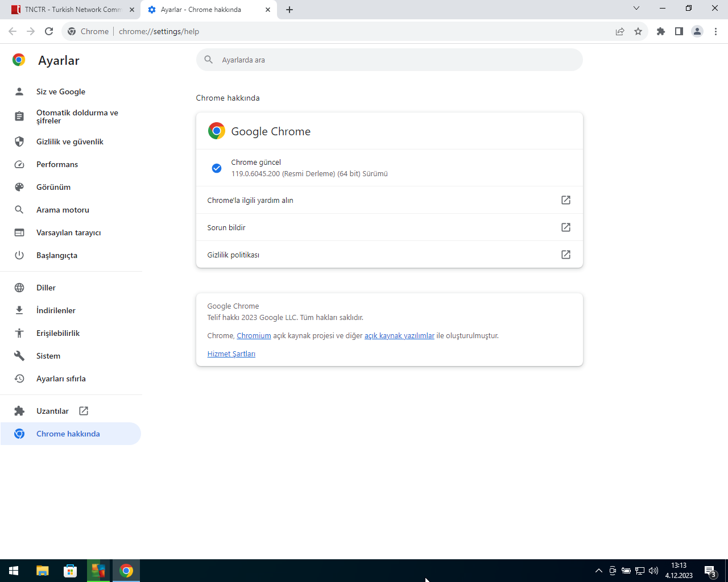
Task: Close the TNCTR tab
Action: coord(132,10)
